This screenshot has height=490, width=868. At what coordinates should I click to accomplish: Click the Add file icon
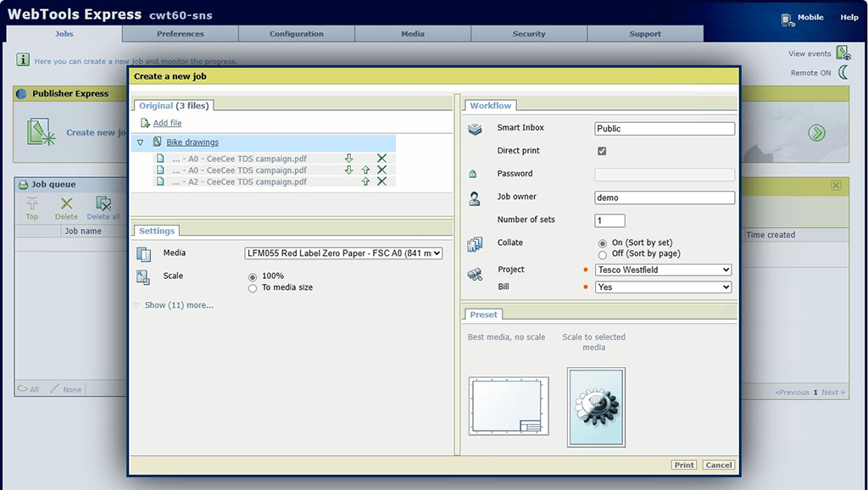coord(145,123)
